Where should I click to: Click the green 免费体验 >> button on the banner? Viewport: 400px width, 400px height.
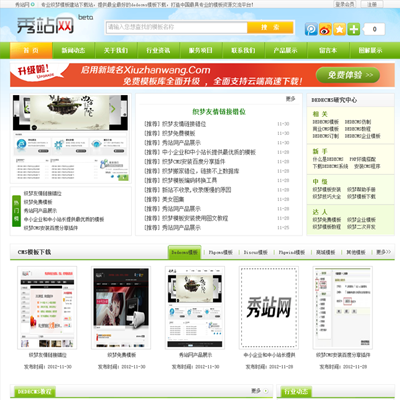[x=348, y=75]
